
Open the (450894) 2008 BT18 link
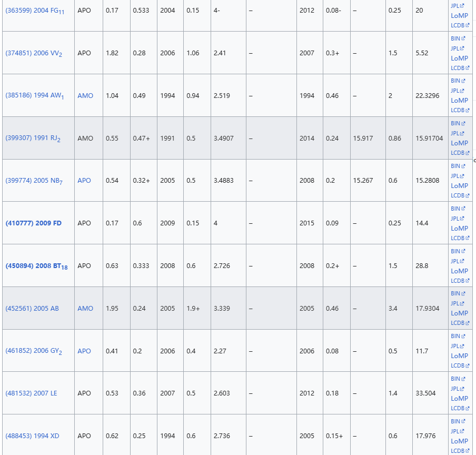coord(36,266)
